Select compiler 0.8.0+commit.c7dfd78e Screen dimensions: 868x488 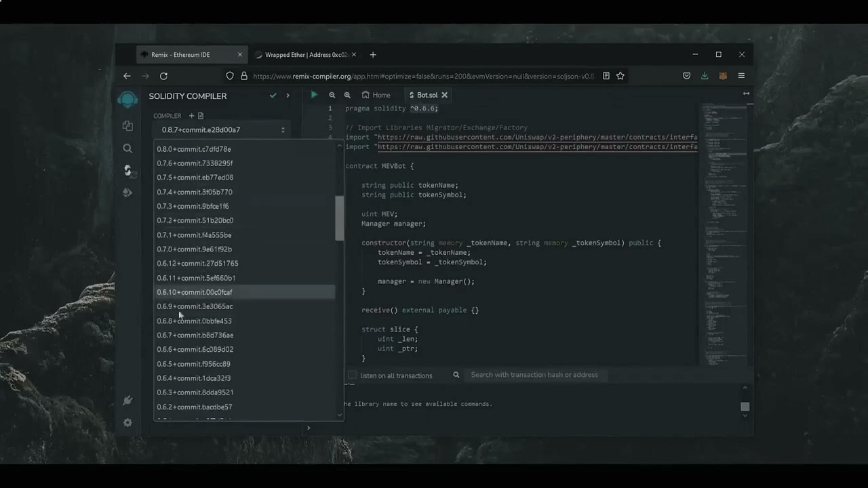(x=245, y=149)
